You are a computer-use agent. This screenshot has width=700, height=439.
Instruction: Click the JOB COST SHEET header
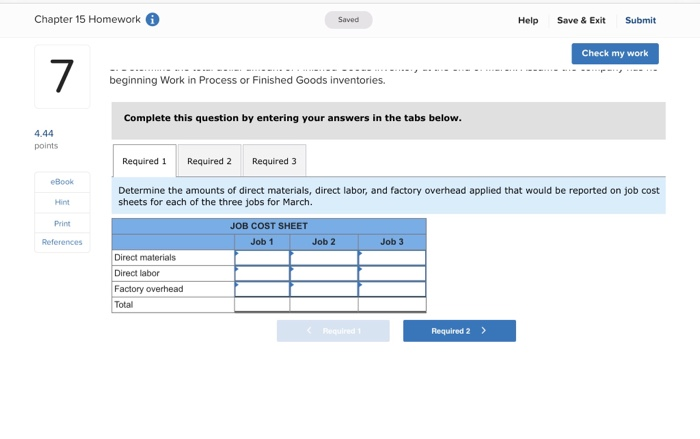tap(269, 226)
